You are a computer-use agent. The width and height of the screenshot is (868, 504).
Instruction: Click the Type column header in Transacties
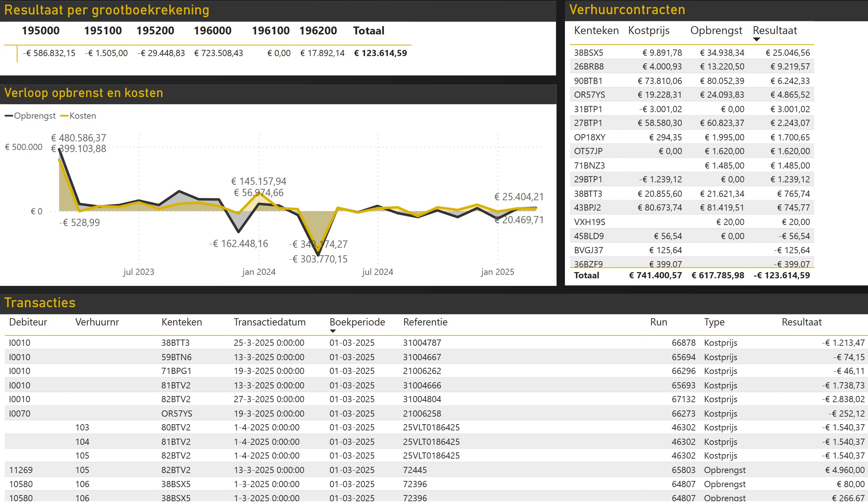point(714,322)
